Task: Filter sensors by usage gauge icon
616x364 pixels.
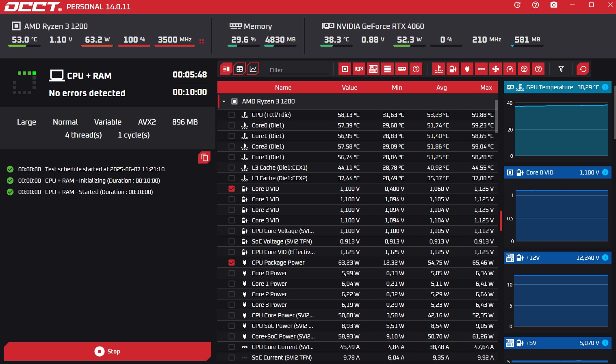Action: point(524,69)
